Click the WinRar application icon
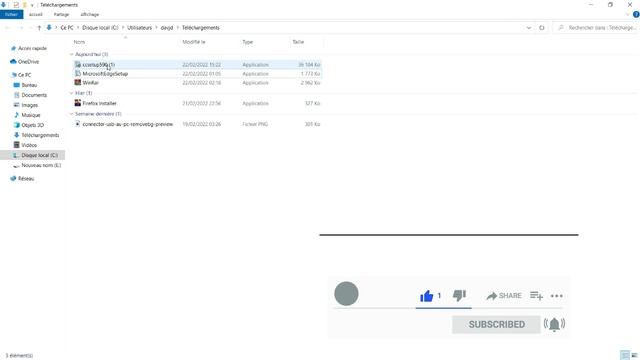Image resolution: width=640 pixels, height=360 pixels. click(x=78, y=82)
